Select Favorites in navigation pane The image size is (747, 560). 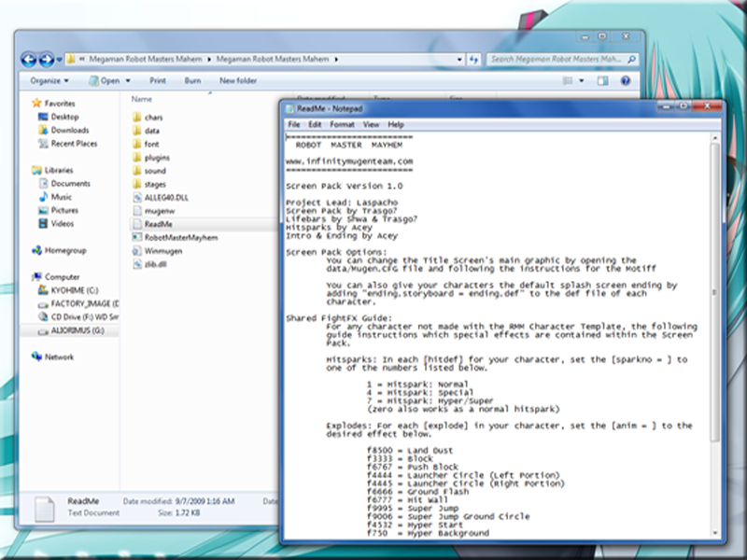click(x=60, y=104)
